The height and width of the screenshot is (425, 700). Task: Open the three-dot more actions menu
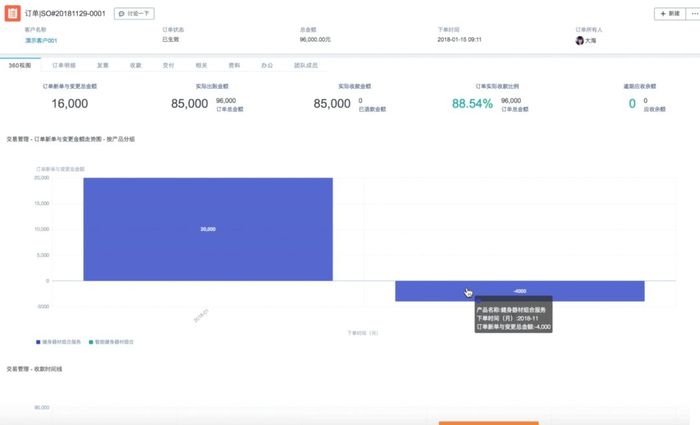click(694, 14)
